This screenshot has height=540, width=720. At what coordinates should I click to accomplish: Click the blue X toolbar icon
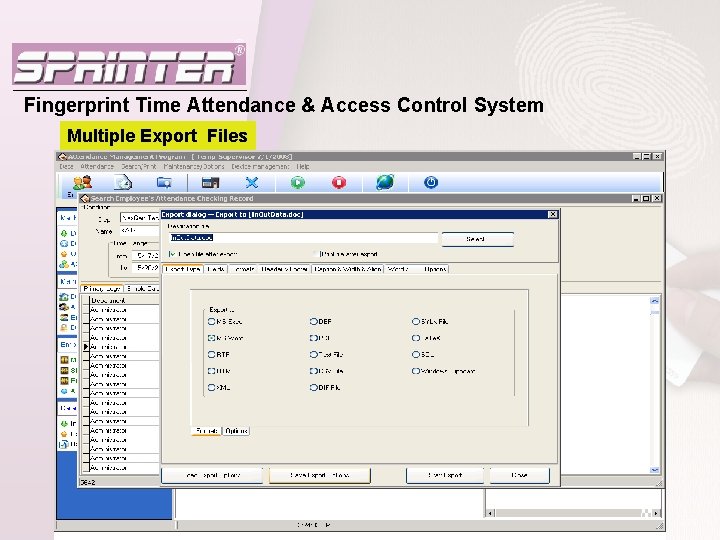[x=252, y=183]
